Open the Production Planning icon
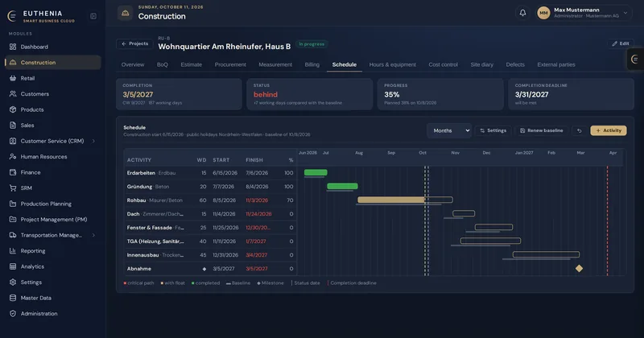Image resolution: width=644 pixels, height=338 pixels. (13, 204)
